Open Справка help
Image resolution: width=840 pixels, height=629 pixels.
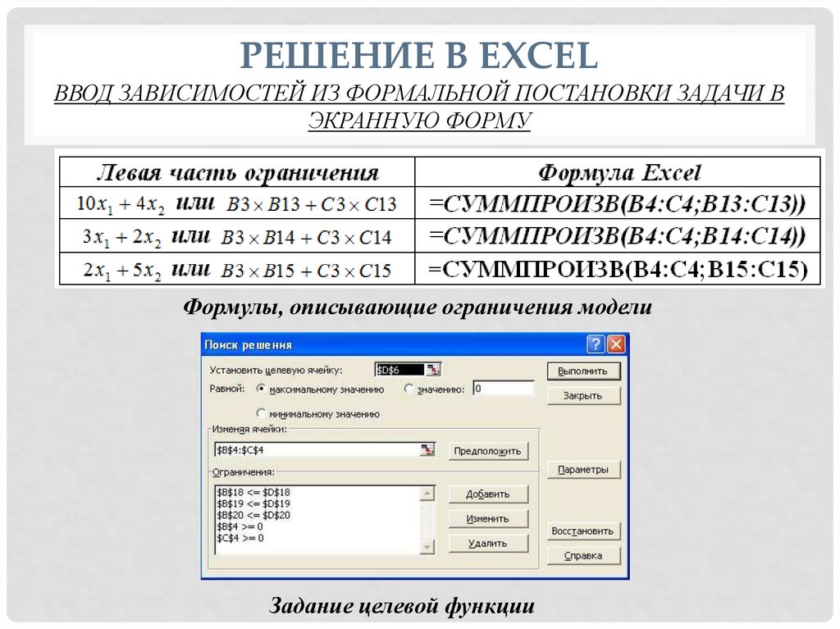583,556
